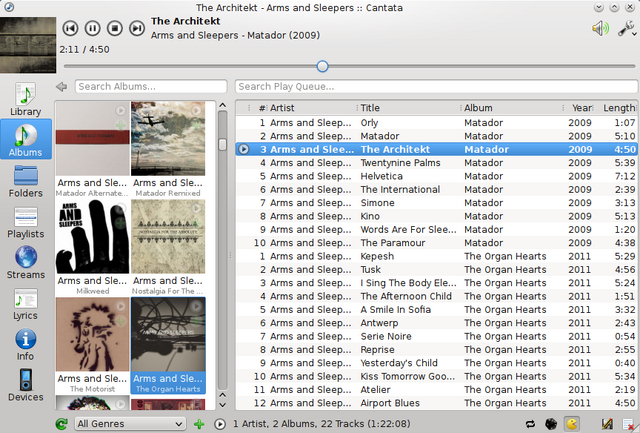This screenshot has height=433, width=640.
Task: Select the 'Simone' track row
Action: tap(436, 203)
